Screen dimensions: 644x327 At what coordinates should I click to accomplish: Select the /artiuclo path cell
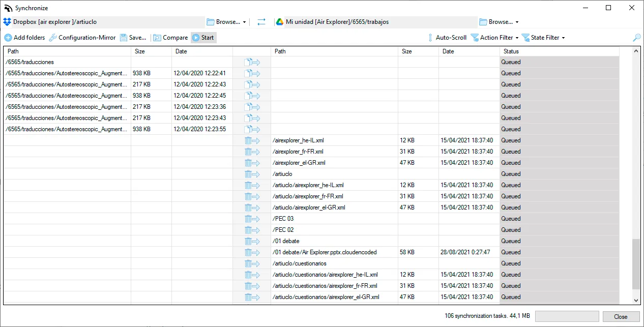[x=334, y=174]
